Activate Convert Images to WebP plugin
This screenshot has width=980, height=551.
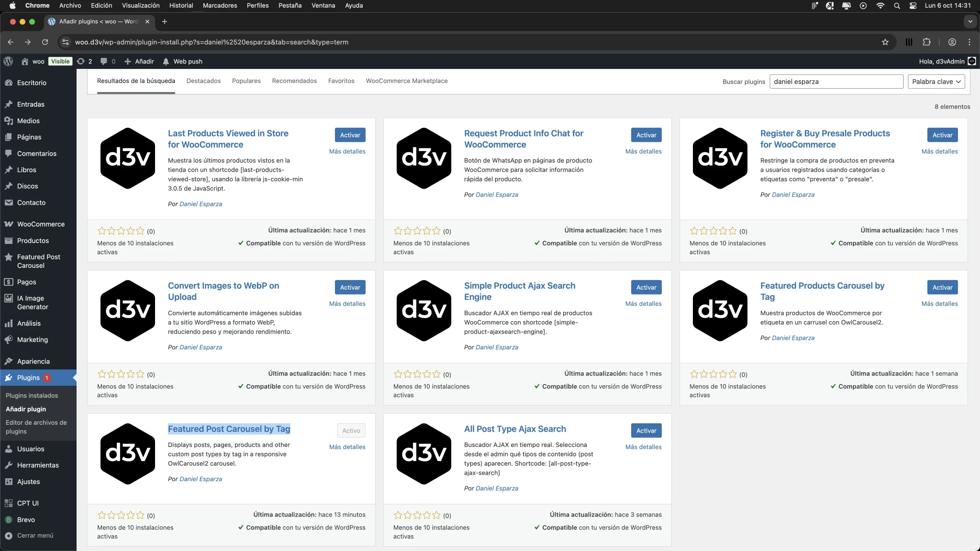[350, 287]
